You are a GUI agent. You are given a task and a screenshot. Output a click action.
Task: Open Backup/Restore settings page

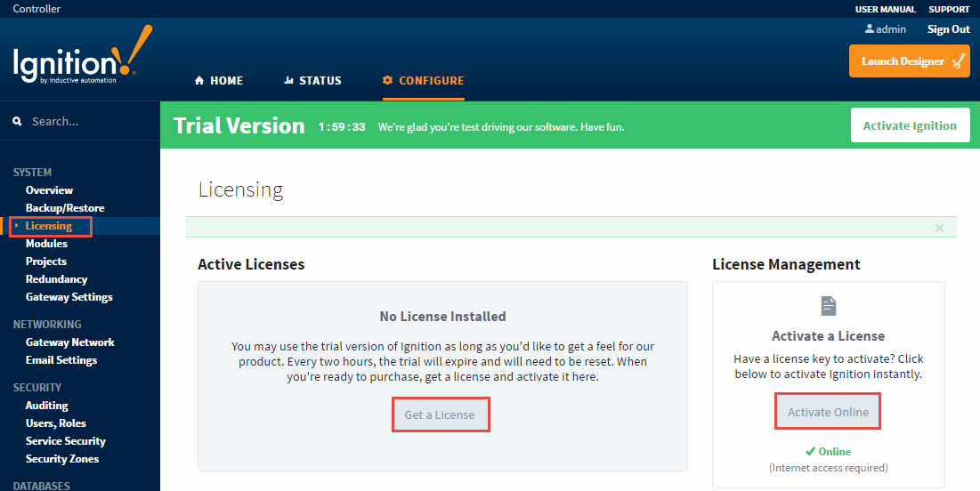coord(65,208)
